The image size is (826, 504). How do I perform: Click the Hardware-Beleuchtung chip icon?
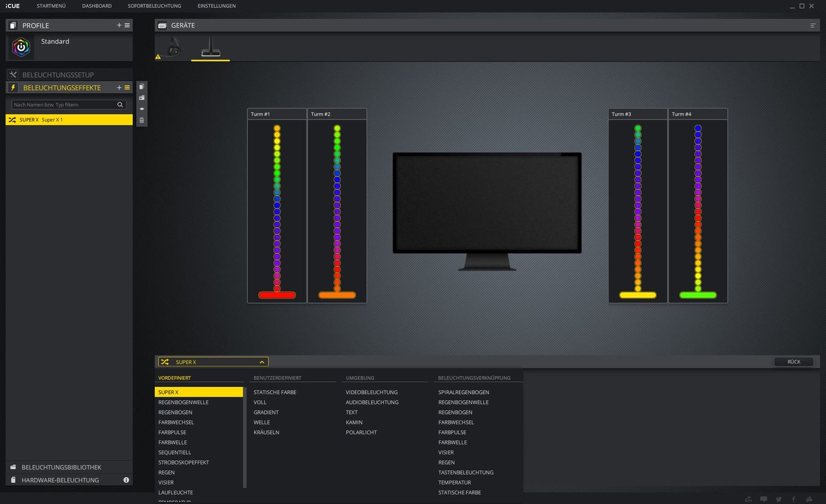point(13,480)
